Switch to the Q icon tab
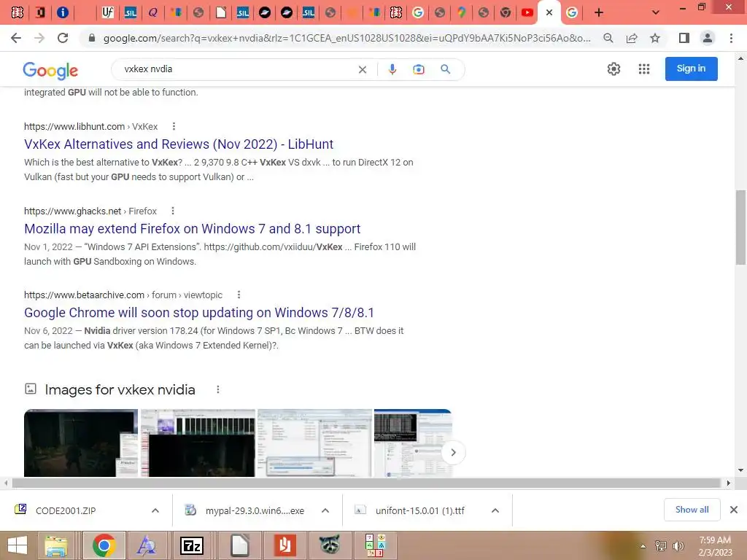This screenshot has width=747, height=560. coord(152,12)
